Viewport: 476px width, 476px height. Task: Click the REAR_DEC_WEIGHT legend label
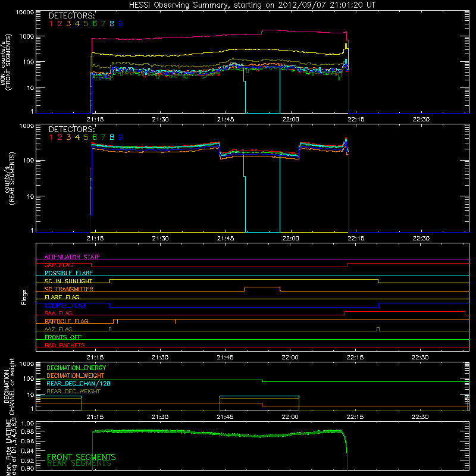(x=73, y=392)
